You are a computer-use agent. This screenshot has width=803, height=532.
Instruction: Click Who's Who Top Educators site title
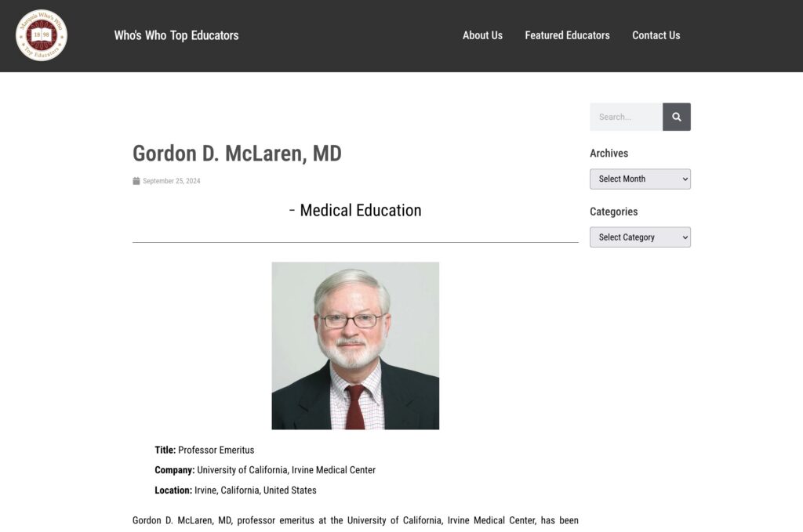click(176, 35)
